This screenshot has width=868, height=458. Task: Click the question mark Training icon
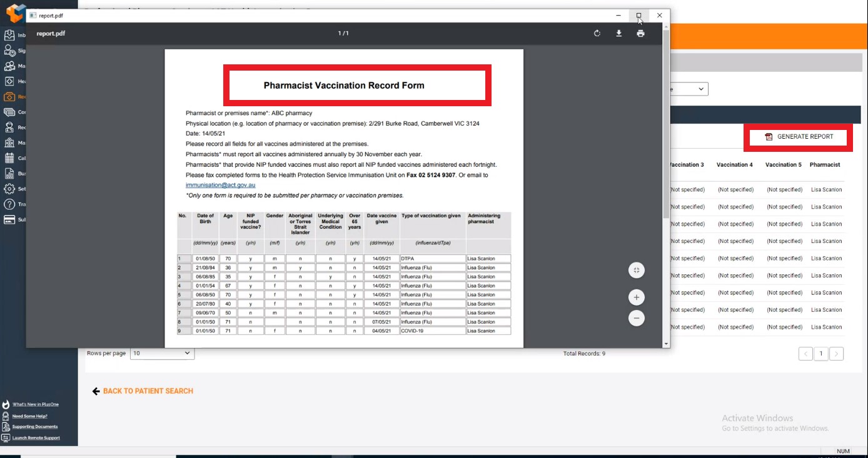click(9, 204)
